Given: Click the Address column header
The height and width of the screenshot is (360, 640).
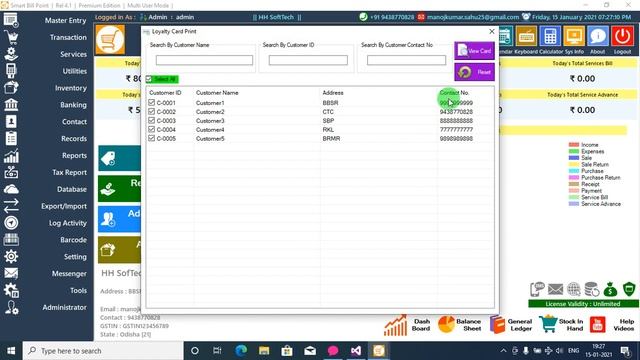Looking at the screenshot, I should click(333, 93).
